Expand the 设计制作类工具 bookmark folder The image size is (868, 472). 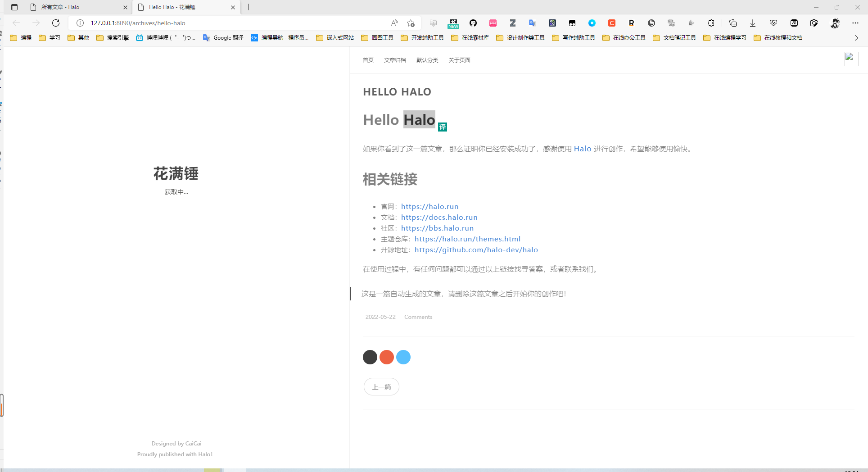(x=520, y=38)
